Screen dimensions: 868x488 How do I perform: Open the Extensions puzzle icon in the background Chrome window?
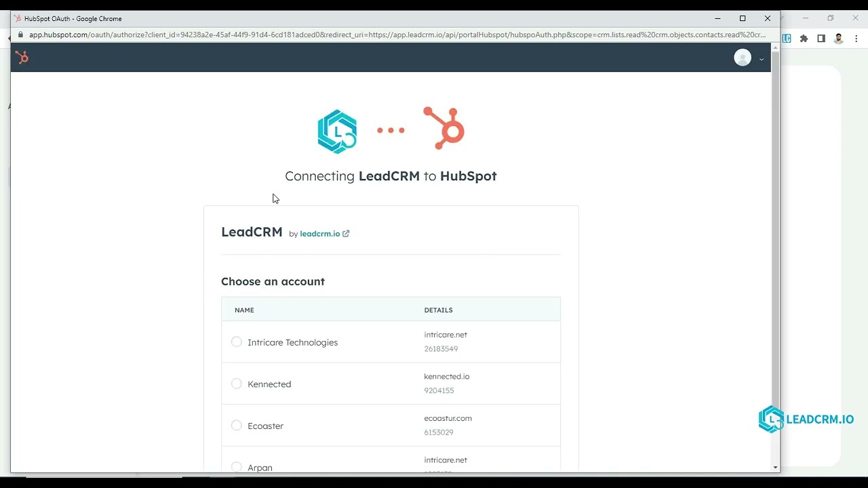(804, 39)
